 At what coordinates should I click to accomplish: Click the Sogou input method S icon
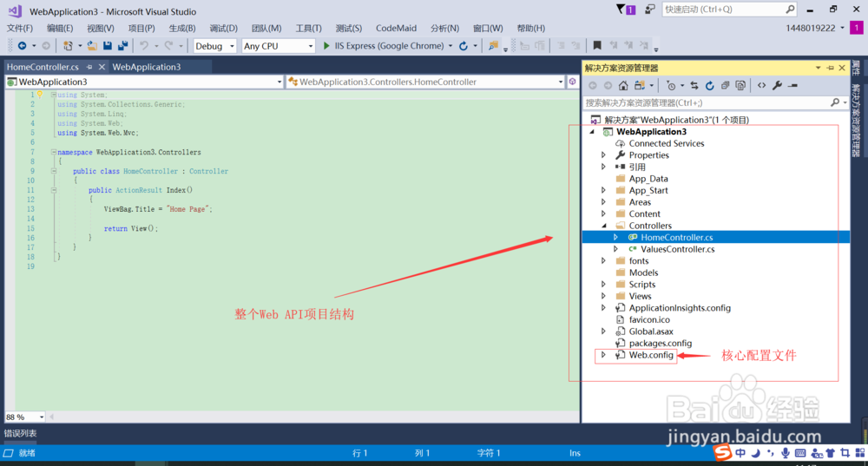(722, 452)
